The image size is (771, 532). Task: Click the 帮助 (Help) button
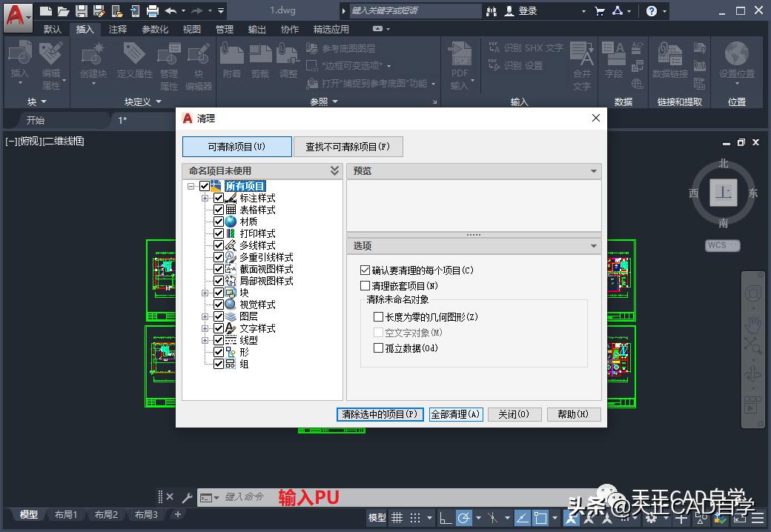pyautogui.click(x=573, y=414)
